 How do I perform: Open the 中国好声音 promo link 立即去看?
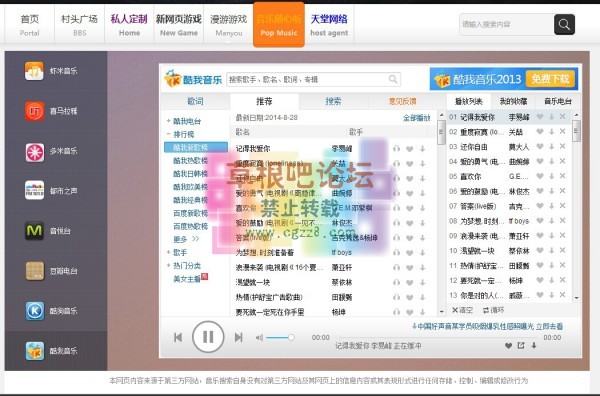pyautogui.click(x=549, y=326)
